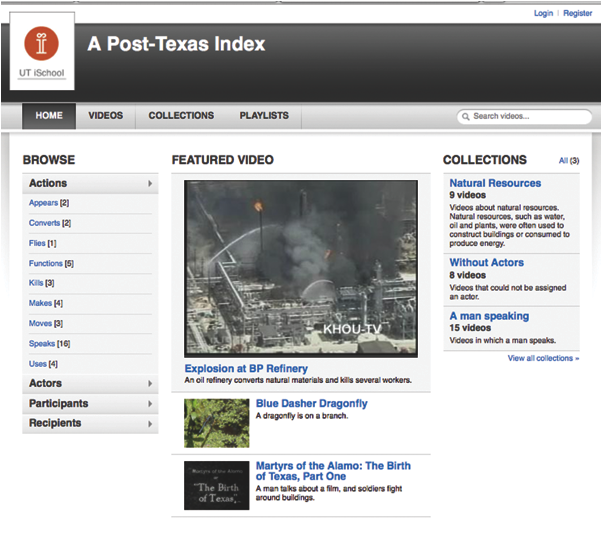This screenshot has width=602, height=550.
Task: Switch to the COLLECTIONS tab
Action: coord(181,116)
